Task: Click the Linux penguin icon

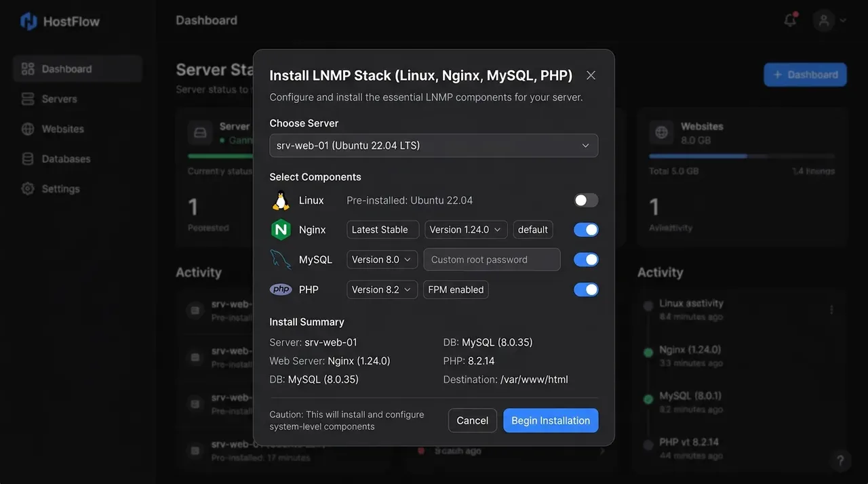Action: [x=281, y=201]
